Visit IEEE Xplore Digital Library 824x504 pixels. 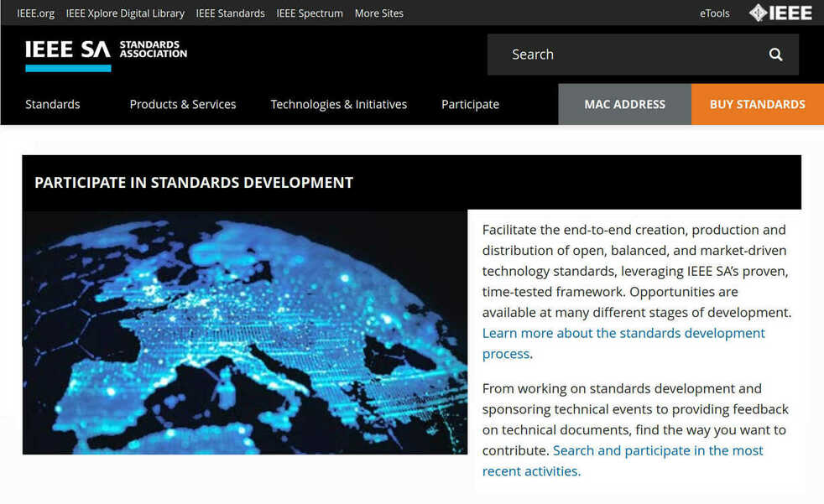point(125,13)
